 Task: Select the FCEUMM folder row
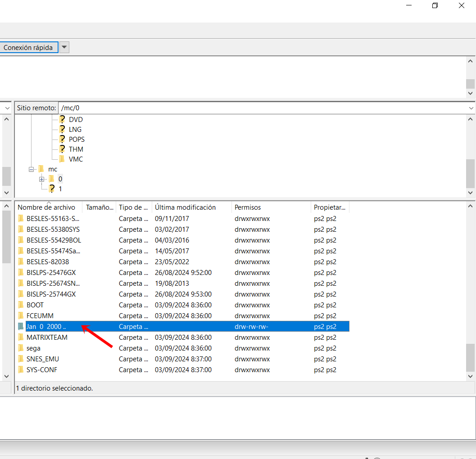[x=40, y=316]
